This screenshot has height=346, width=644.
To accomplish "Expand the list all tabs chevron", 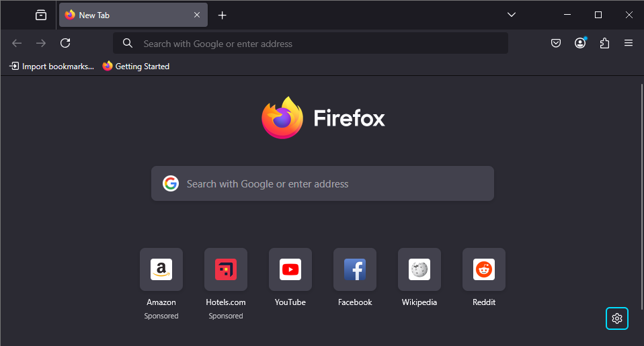I will pos(512,15).
